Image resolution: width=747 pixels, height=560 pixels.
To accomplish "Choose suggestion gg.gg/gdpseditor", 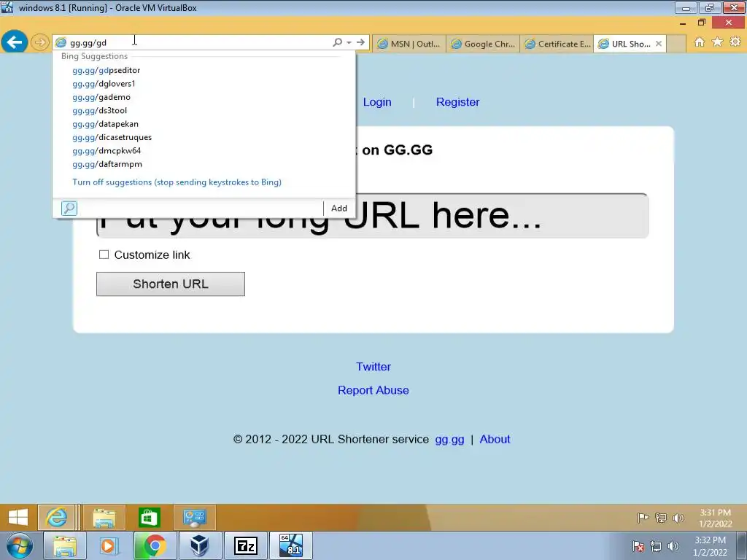I will point(107,70).
